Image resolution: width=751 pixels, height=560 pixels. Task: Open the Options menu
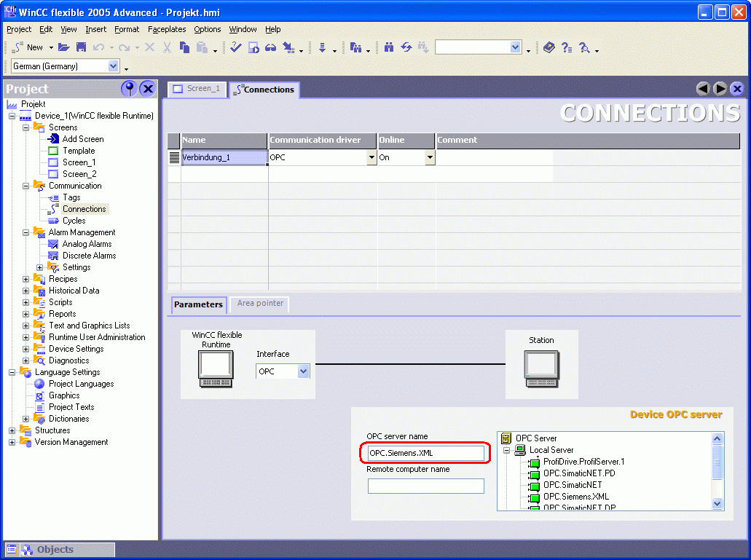point(208,29)
